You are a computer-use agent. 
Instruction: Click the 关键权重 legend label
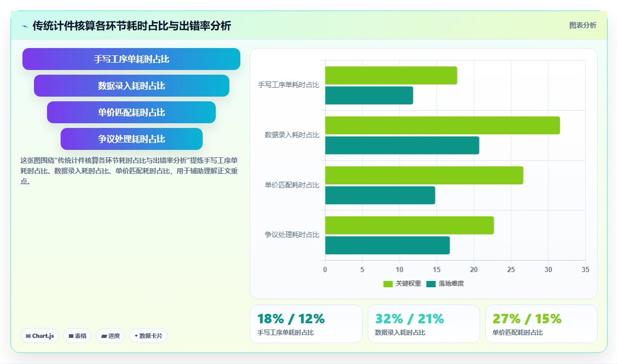(x=409, y=284)
